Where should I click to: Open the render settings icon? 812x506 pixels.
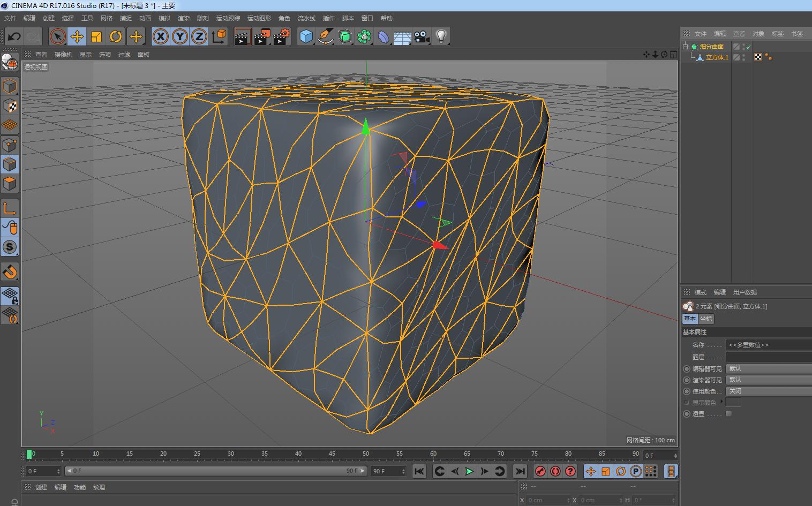[281, 36]
